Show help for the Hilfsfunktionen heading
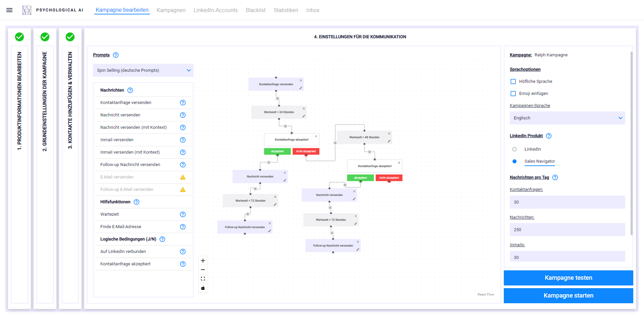The height and width of the screenshot is (317, 644). tap(137, 202)
